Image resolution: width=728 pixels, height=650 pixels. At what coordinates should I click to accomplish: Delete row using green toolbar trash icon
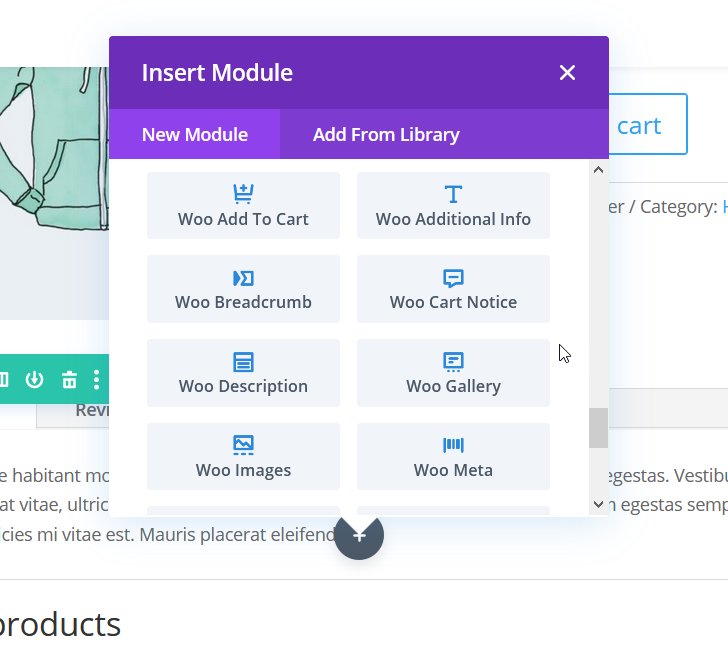(x=70, y=379)
